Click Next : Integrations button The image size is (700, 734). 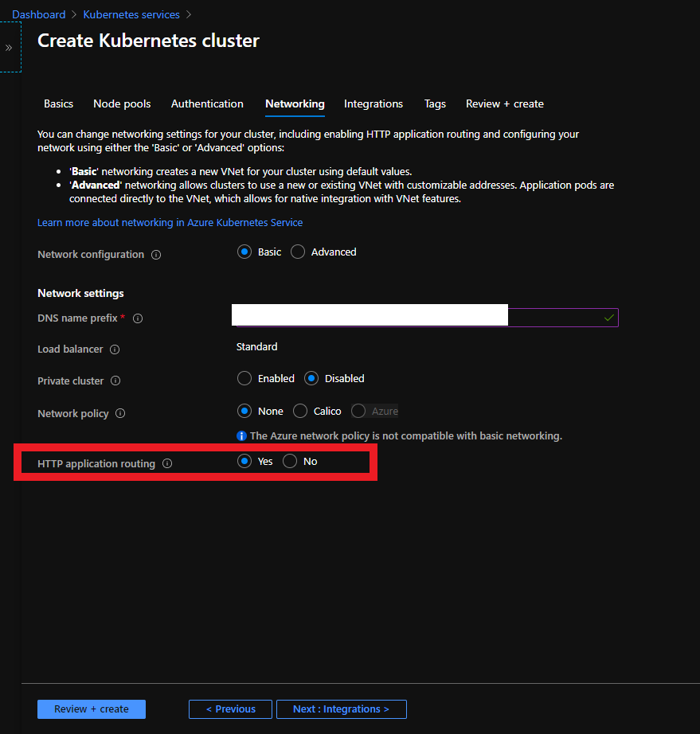tap(341, 709)
